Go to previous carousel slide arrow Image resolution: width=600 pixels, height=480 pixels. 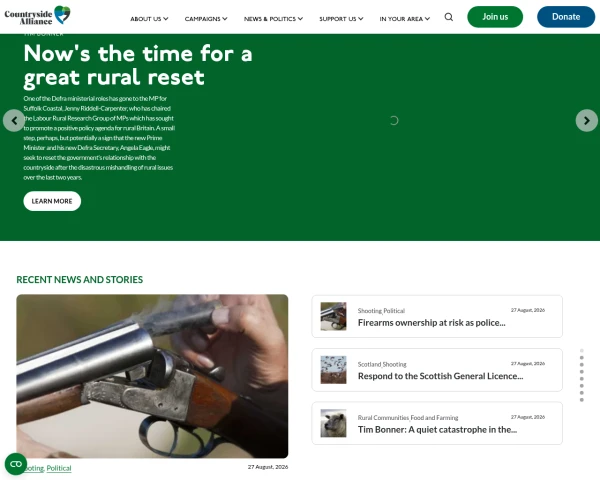click(x=14, y=121)
